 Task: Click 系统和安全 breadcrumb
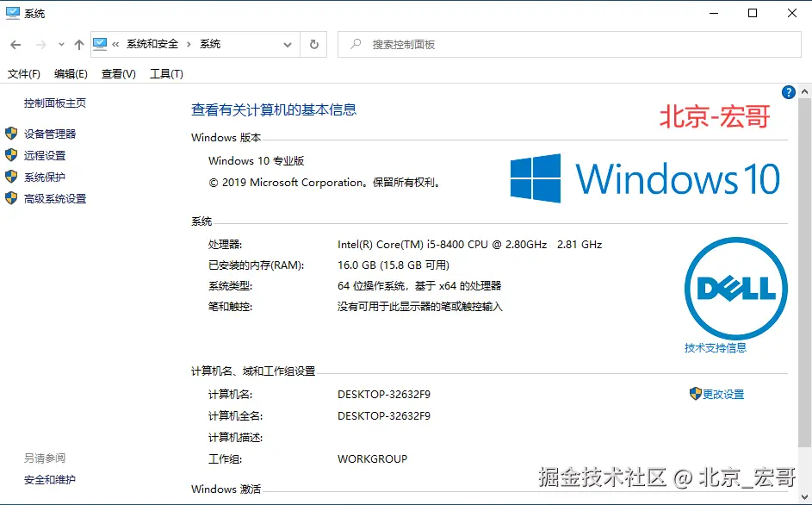[152, 44]
